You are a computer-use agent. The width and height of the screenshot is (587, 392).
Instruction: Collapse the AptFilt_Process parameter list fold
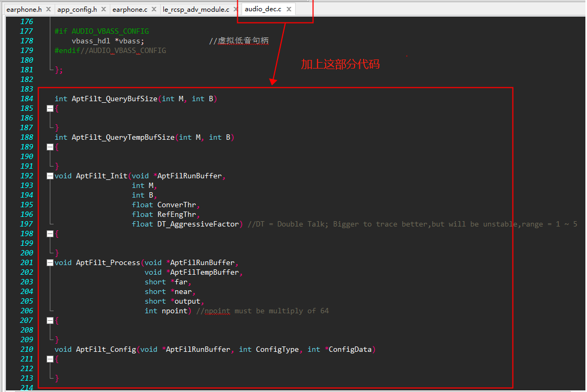tap(50, 263)
